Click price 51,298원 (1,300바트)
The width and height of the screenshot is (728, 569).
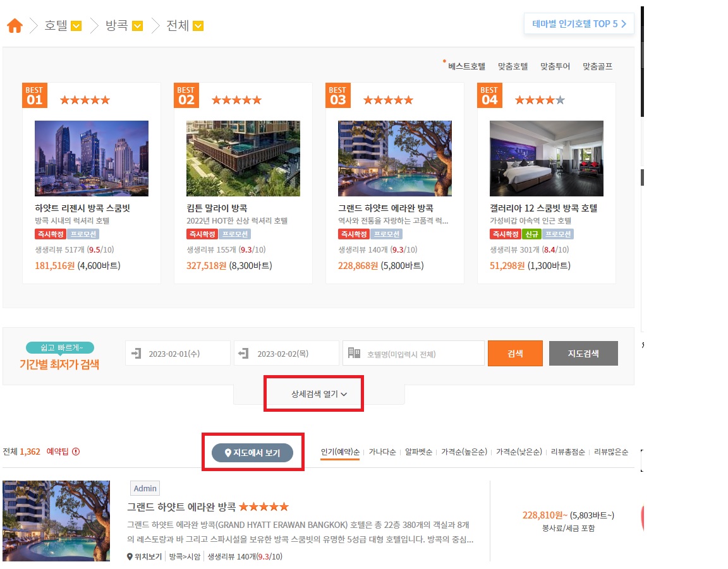point(530,265)
